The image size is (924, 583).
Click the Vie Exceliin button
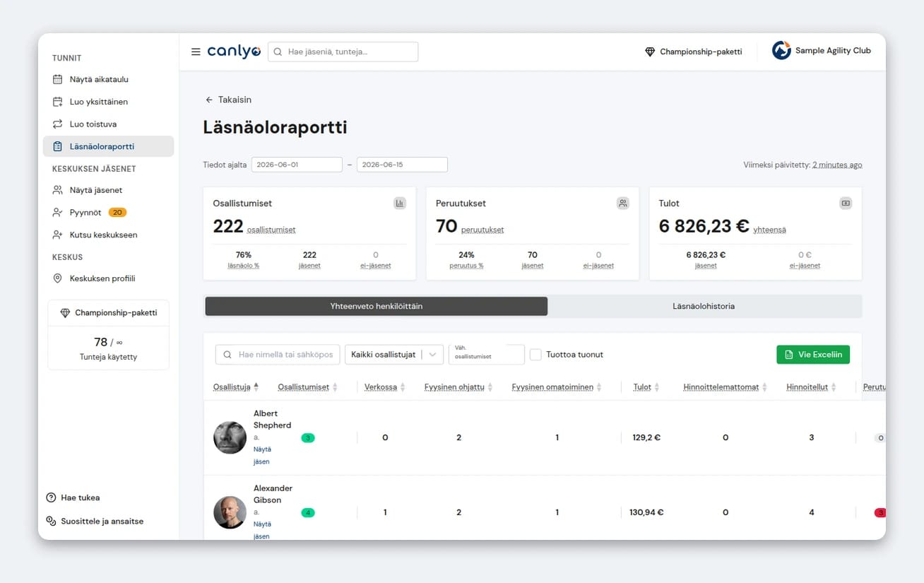coord(813,355)
